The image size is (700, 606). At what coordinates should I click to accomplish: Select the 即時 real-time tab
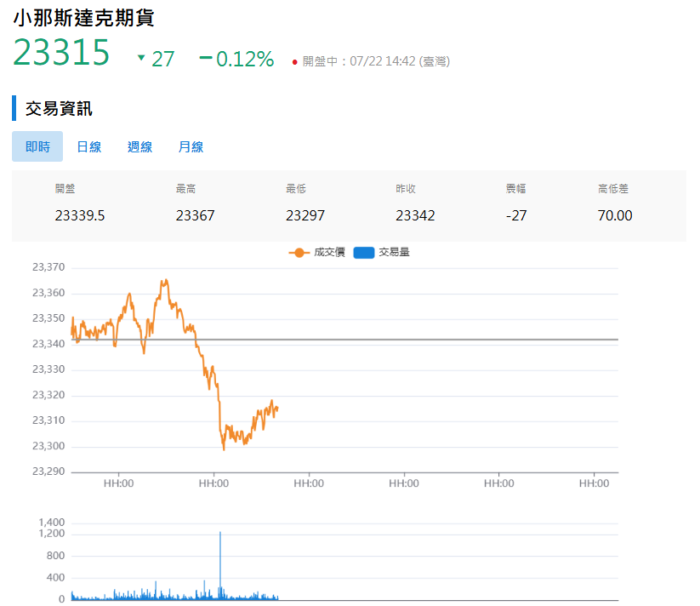click(x=37, y=146)
